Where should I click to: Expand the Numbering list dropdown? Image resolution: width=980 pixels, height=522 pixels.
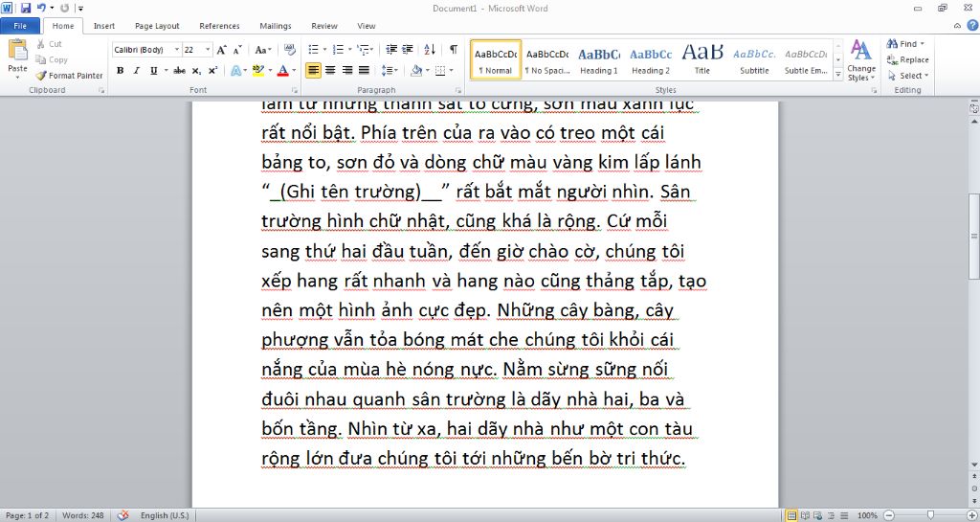349,50
